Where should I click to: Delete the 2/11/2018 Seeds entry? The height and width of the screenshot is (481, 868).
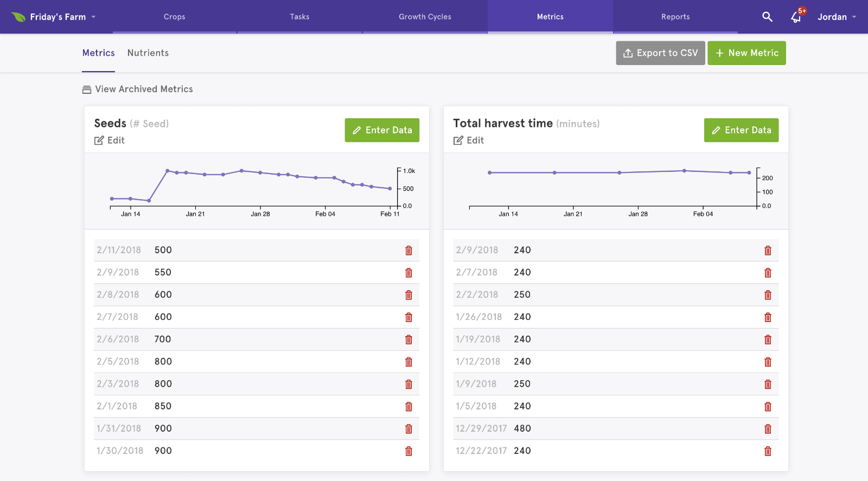coord(409,251)
